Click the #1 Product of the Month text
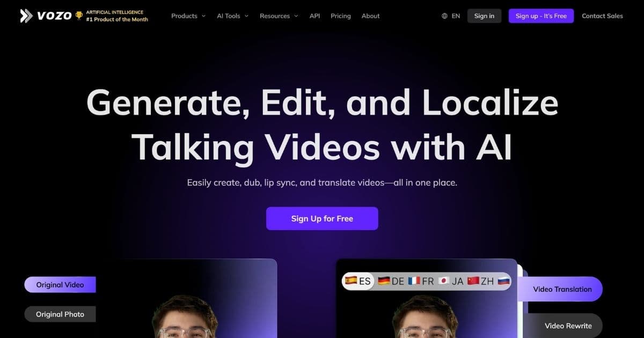The height and width of the screenshot is (338, 644). tap(117, 19)
